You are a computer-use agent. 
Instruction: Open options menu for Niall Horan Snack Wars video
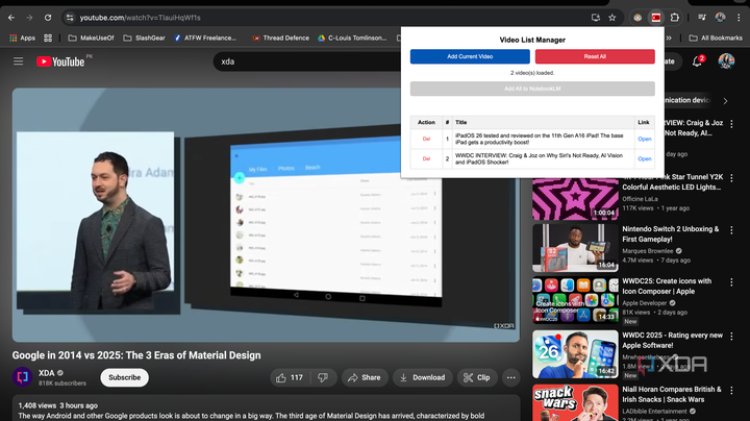731,390
